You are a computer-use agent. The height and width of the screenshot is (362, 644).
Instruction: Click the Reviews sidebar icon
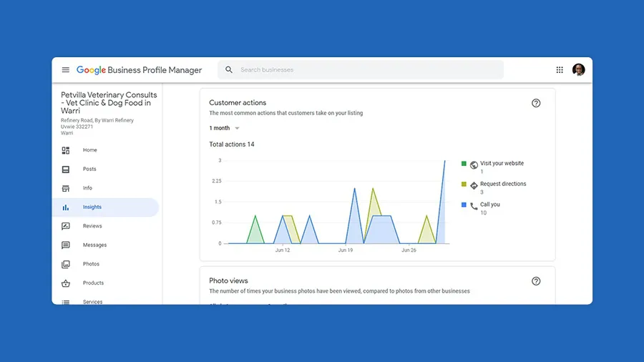click(x=66, y=226)
